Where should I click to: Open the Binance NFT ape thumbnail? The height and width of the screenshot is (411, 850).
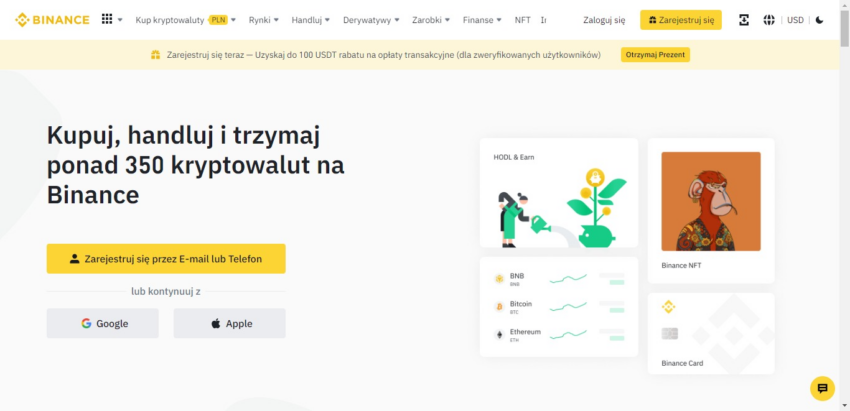(x=711, y=201)
